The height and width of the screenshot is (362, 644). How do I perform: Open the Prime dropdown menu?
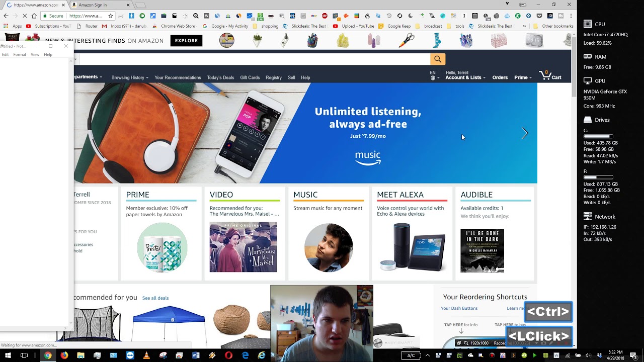pyautogui.click(x=523, y=77)
